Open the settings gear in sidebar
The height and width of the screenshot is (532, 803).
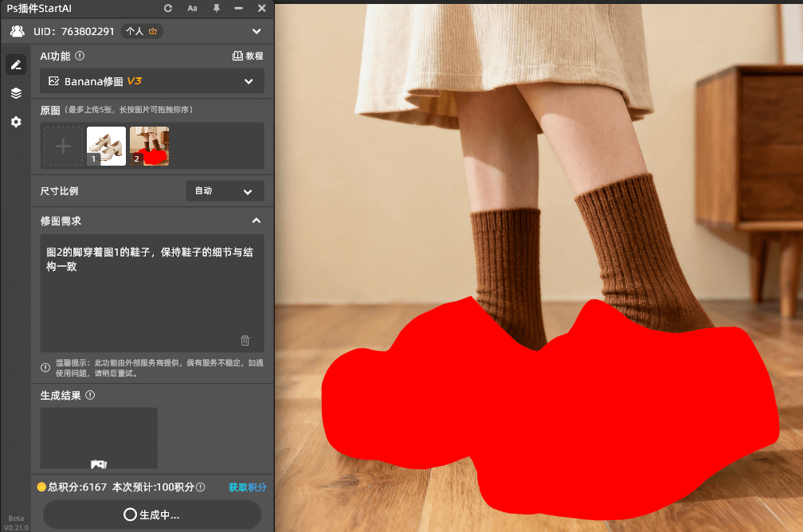(16, 122)
